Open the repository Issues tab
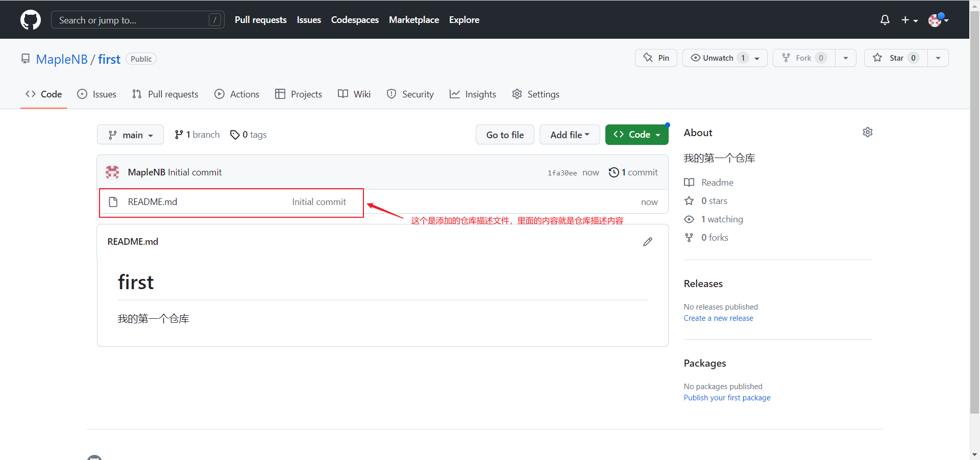This screenshot has height=460, width=980. coord(97,94)
